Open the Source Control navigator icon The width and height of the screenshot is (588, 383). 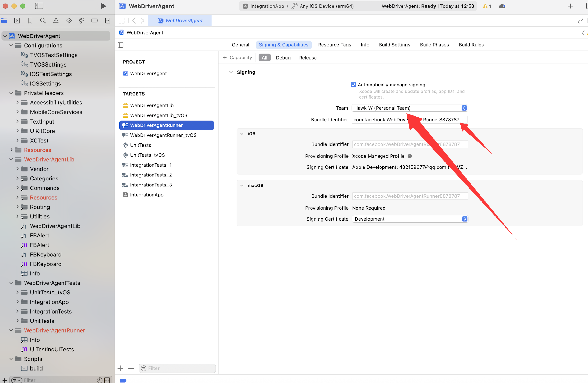[17, 21]
